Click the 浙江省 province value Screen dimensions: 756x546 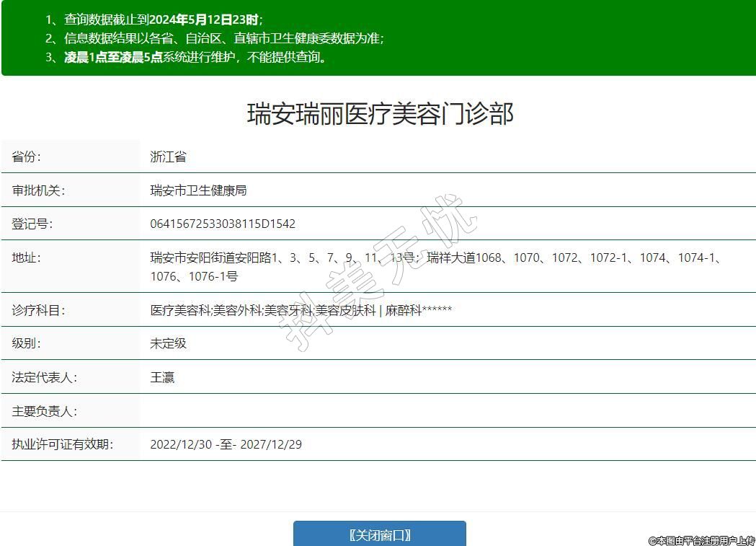tap(168, 157)
